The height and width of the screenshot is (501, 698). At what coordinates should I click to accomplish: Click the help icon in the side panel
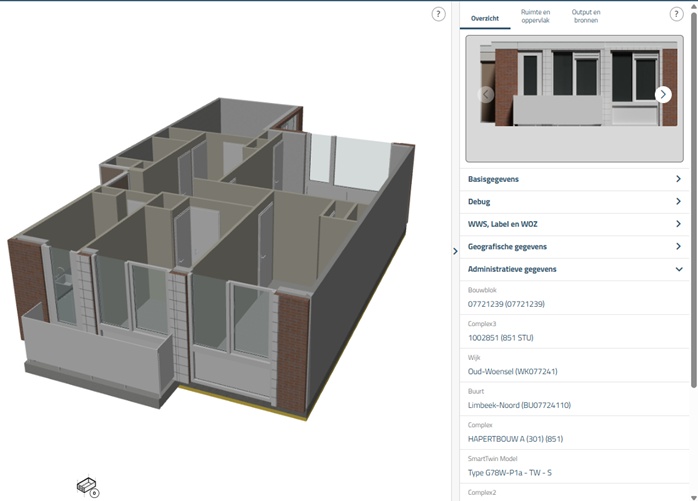pyautogui.click(x=676, y=14)
